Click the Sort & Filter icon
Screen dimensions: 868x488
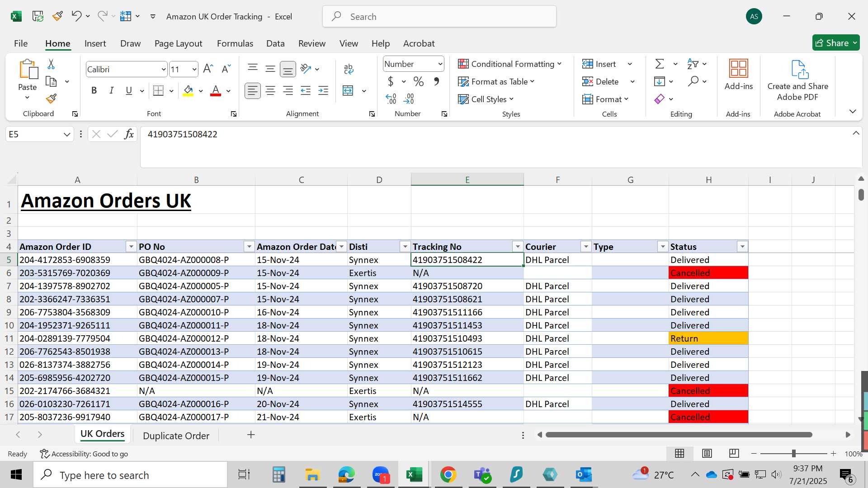693,64
